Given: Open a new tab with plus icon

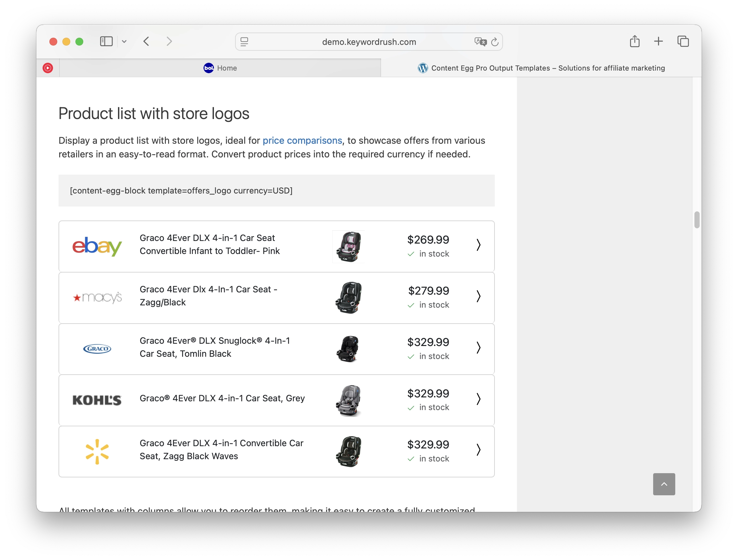Looking at the screenshot, I should coord(658,41).
